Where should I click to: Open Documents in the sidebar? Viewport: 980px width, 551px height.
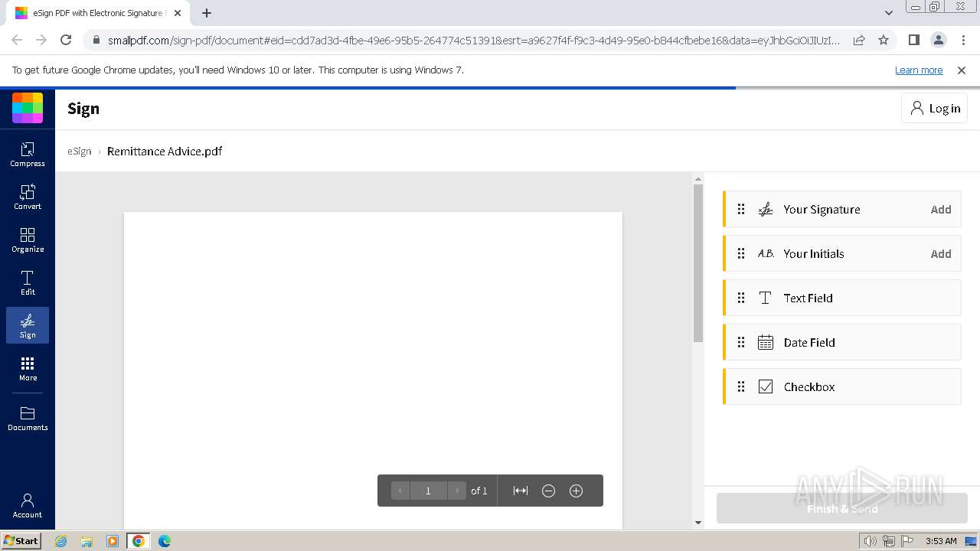[x=28, y=418]
